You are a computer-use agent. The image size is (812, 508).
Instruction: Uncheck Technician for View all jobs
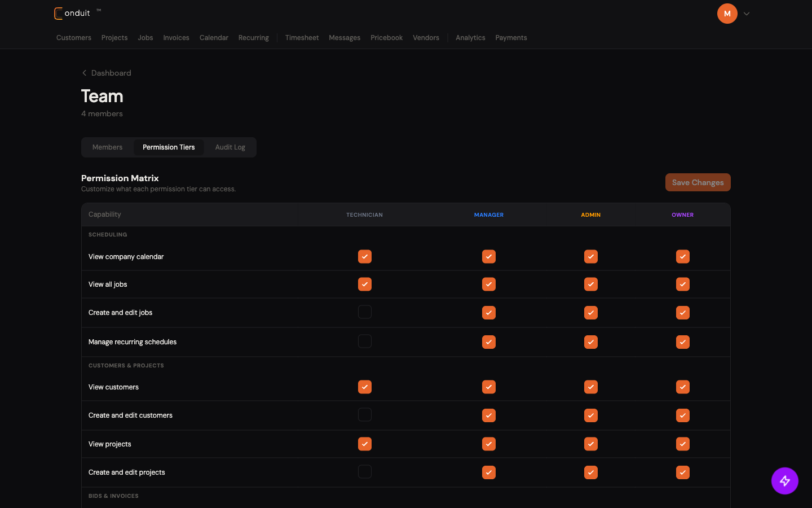click(x=365, y=284)
